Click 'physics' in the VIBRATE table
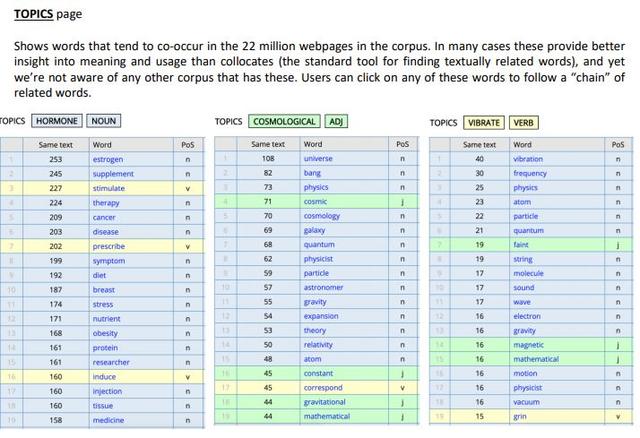640x438 pixels. [525, 188]
